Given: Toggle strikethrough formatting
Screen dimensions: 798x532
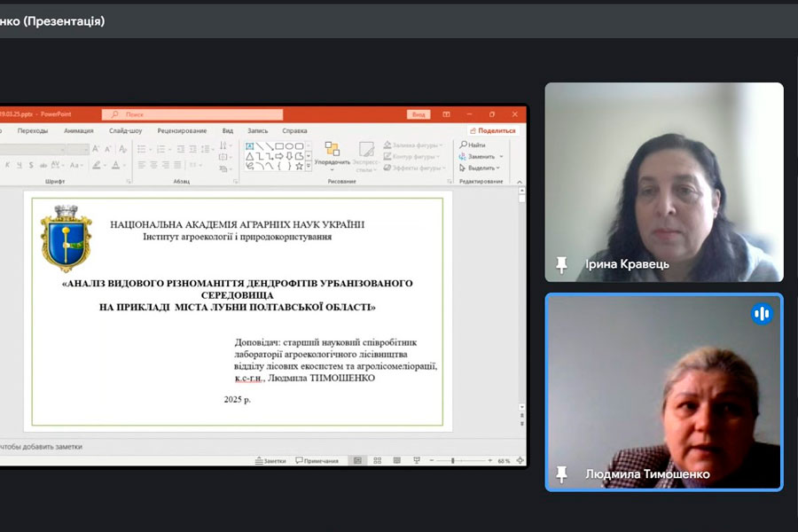Looking at the screenshot, I should (x=43, y=165).
